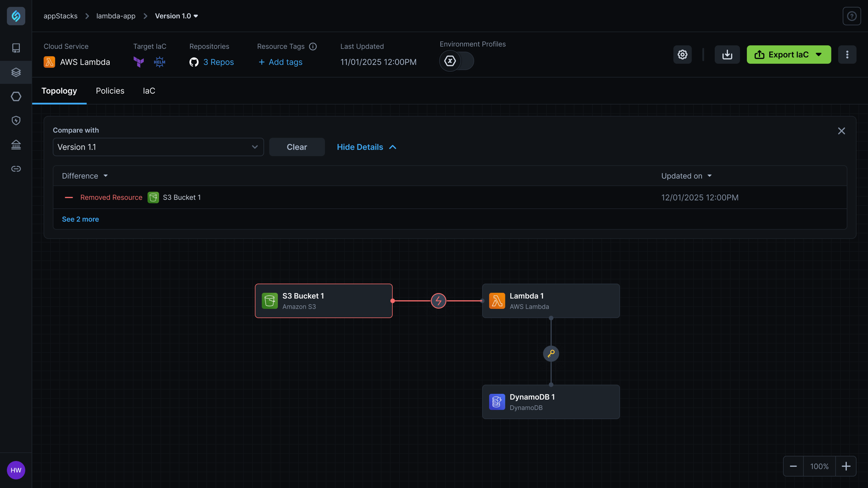868x488 pixels.
Task: Click the DynamoDB 1 node icon
Action: [x=497, y=401]
